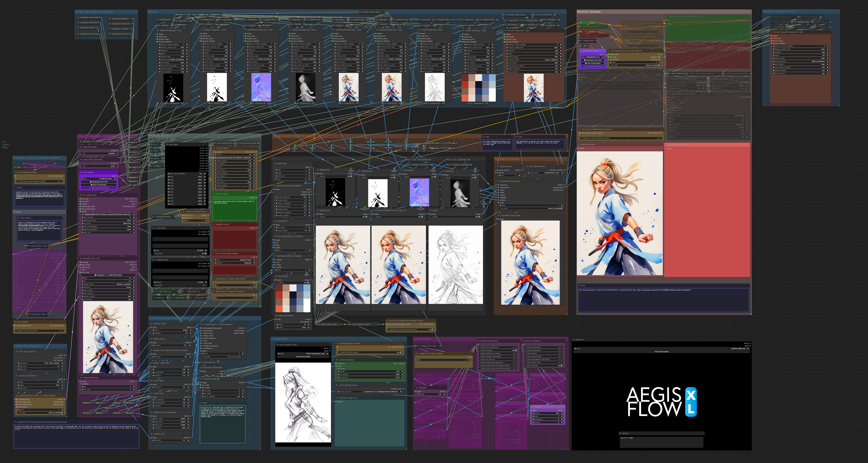Open the structure Beginning dropdown
The width and height of the screenshot is (868, 463).
point(235,263)
